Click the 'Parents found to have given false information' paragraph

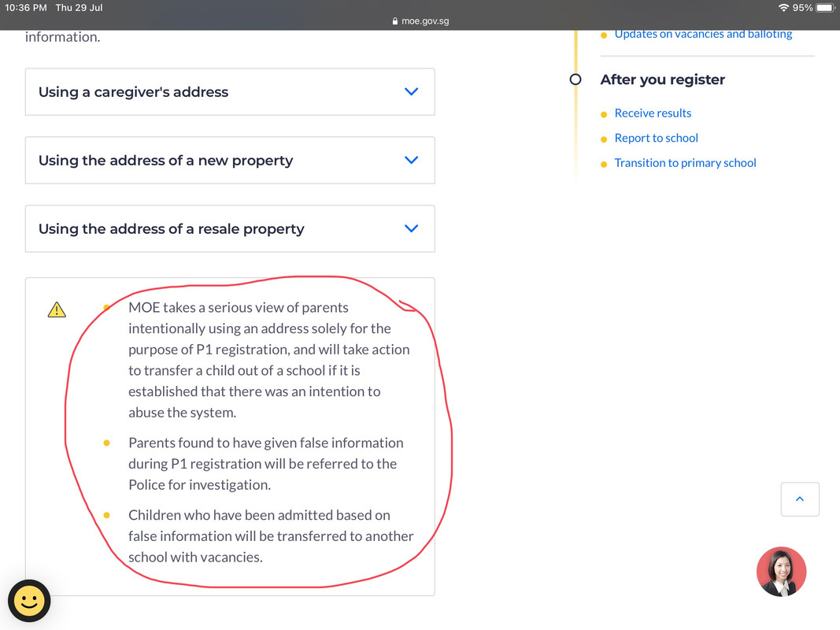(x=266, y=464)
